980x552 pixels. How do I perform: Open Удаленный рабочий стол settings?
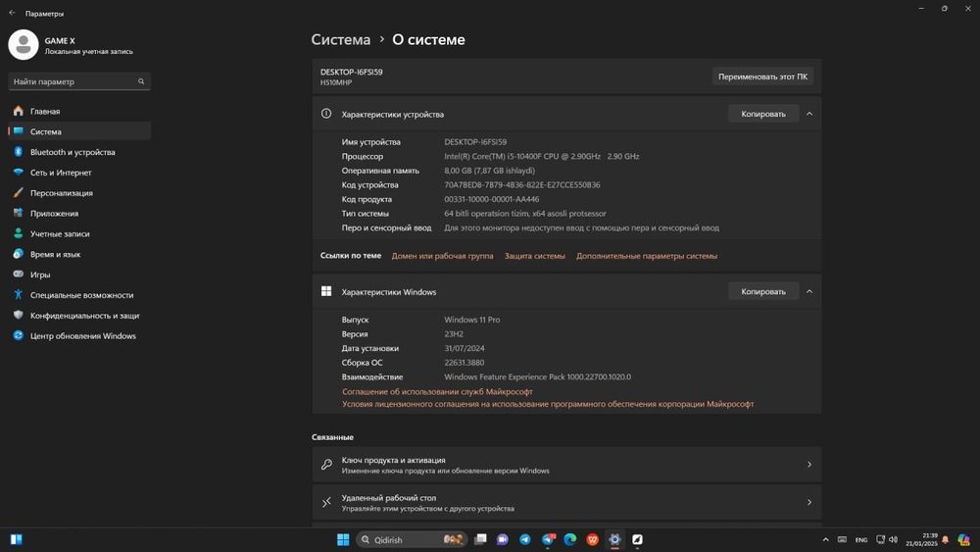pos(566,502)
